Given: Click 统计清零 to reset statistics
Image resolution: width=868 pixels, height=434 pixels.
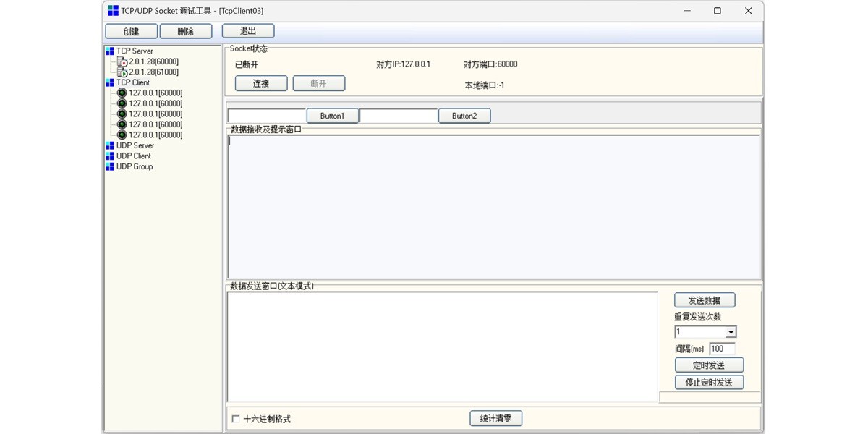Looking at the screenshot, I should [x=495, y=418].
